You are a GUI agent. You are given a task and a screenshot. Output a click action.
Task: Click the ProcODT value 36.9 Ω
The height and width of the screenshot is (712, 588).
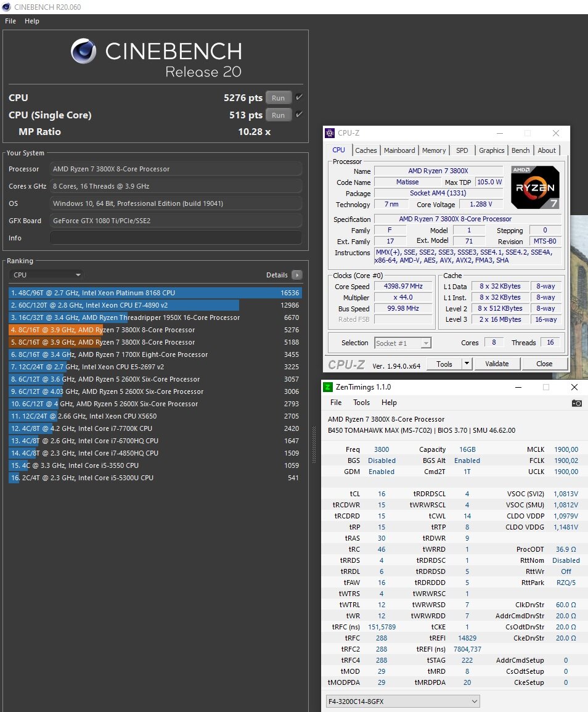566,549
